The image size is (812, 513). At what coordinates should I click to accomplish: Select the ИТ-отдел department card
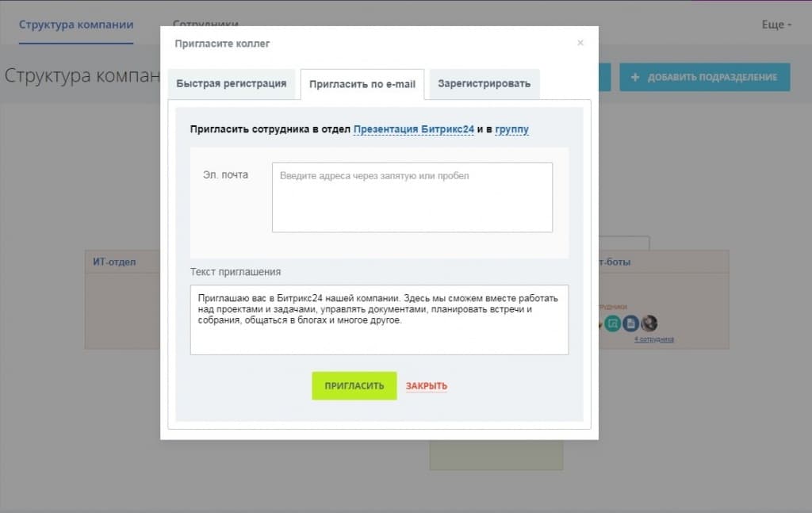tap(123, 300)
